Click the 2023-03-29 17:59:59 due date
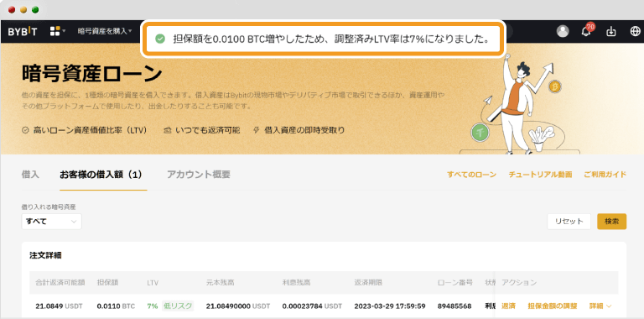 pos(390,306)
